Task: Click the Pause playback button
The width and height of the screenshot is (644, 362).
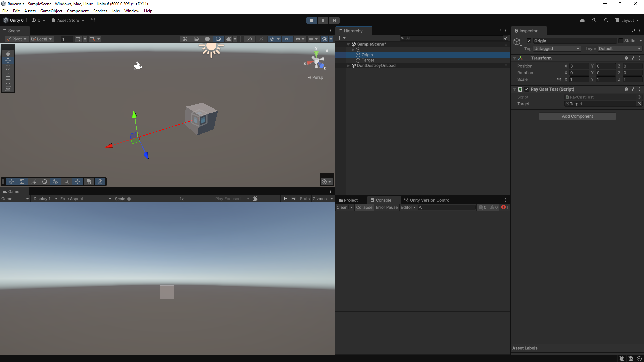Action: 323,20
